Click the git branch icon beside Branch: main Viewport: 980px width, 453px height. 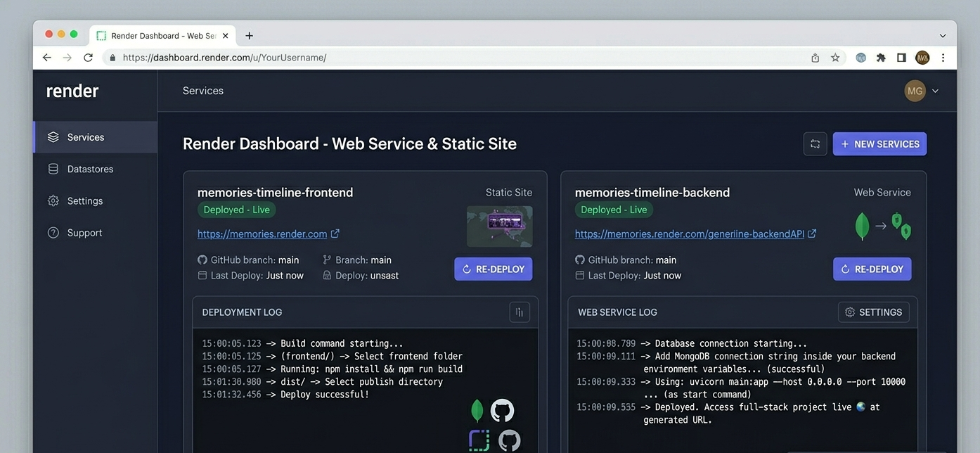tap(327, 260)
